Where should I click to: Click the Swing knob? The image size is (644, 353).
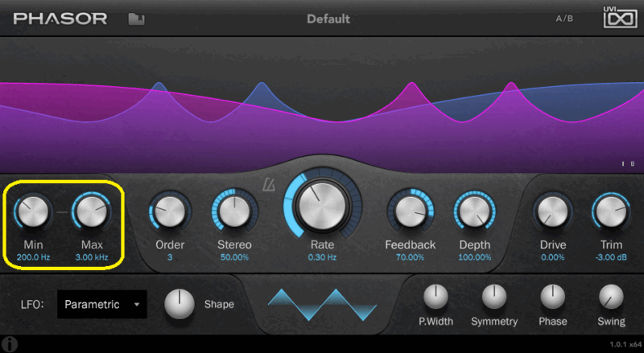pos(611,297)
